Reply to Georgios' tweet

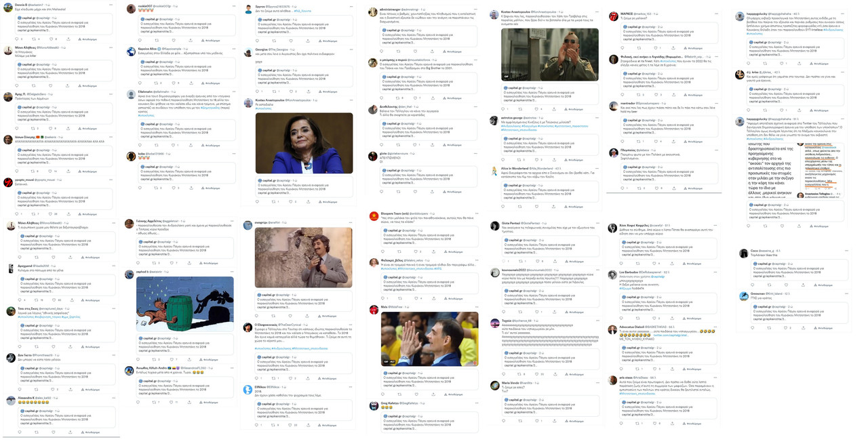click(258, 91)
